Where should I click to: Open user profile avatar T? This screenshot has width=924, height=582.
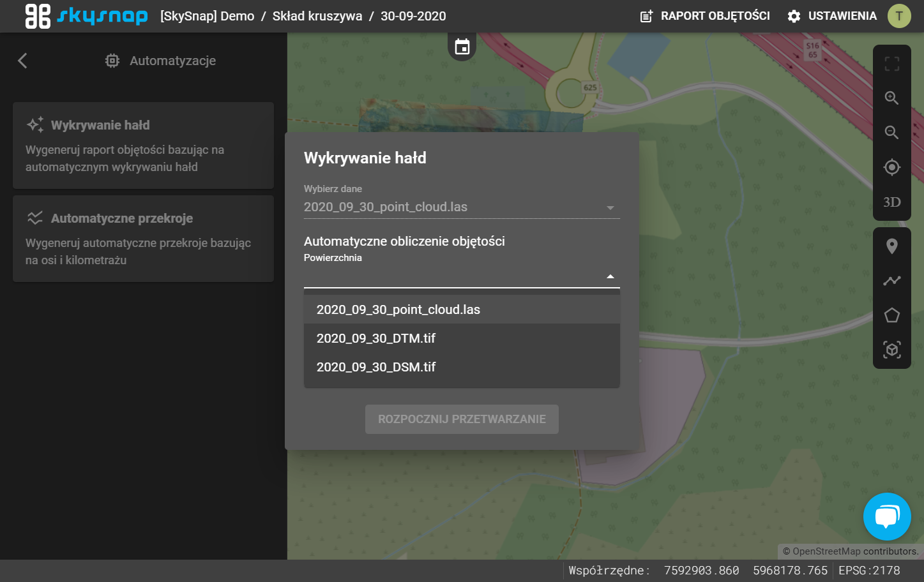point(899,16)
